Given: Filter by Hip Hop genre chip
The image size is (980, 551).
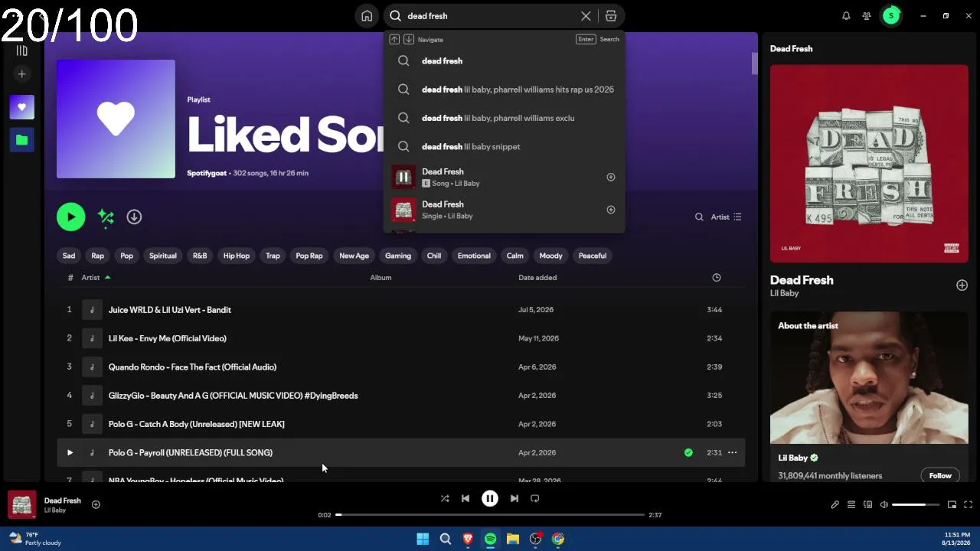Looking at the screenshot, I should [x=237, y=256].
